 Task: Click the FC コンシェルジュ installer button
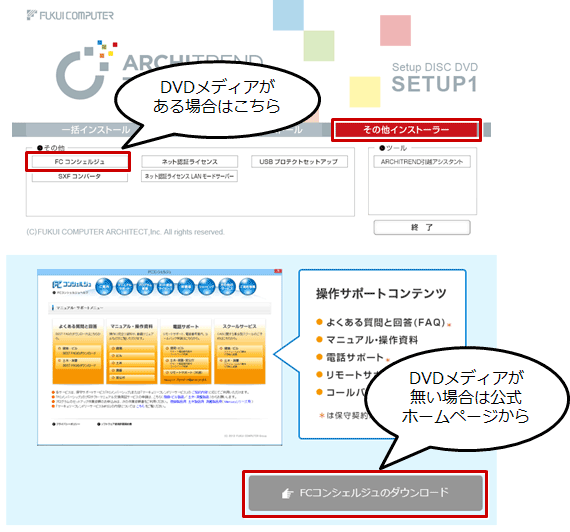pyautogui.click(x=79, y=162)
